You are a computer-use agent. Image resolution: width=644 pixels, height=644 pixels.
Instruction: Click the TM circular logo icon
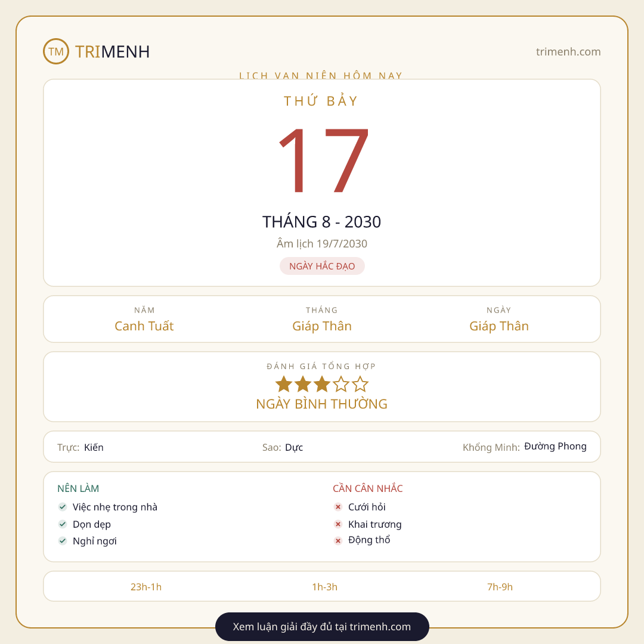click(56, 51)
